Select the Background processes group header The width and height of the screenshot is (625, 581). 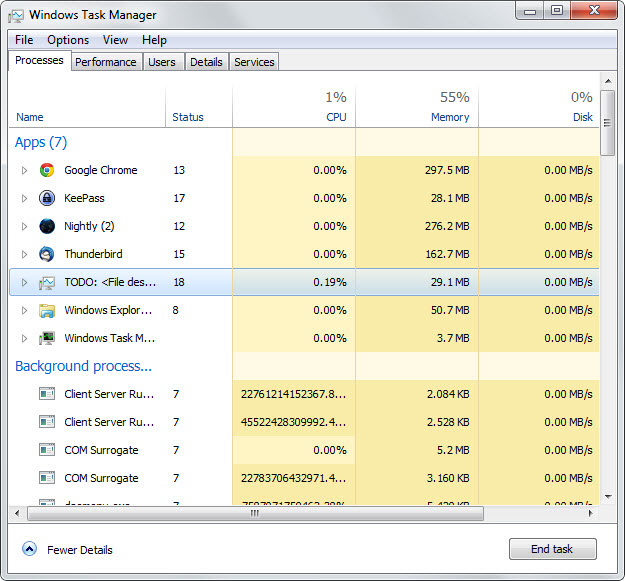83,366
